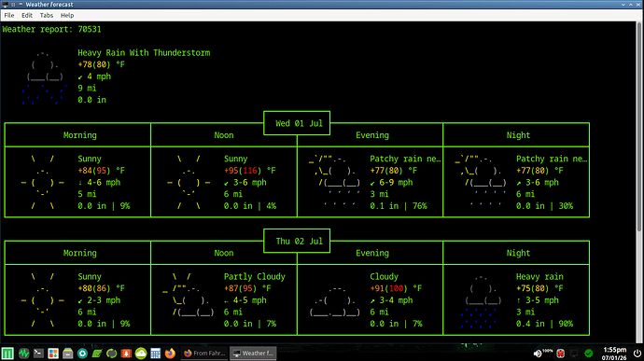Click 'Cloudy' in Thursday evening
The width and height of the screenshot is (644, 361).
pos(384,276)
